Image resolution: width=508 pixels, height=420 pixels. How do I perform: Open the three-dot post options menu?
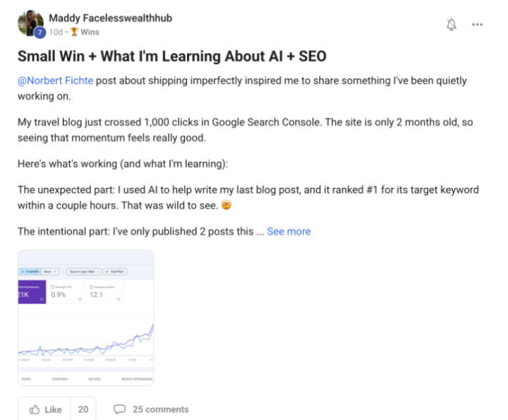[x=478, y=25]
